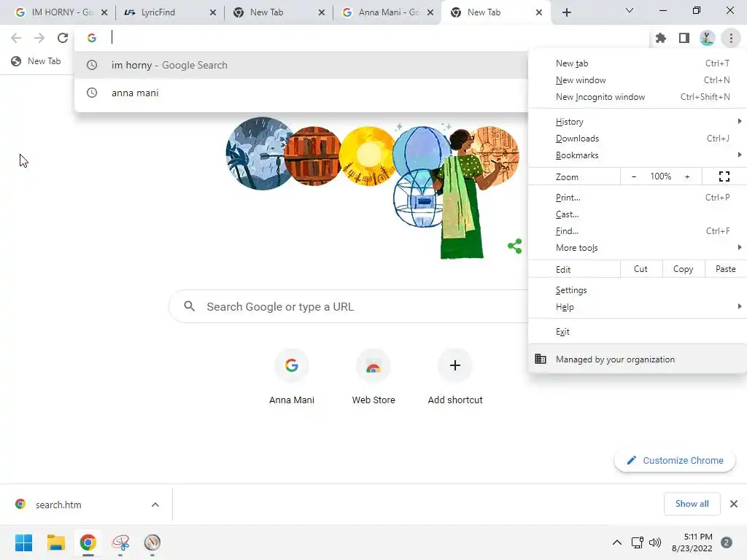Click the Search Google or type a URL box
This screenshot has height=560, width=747.
349,307
